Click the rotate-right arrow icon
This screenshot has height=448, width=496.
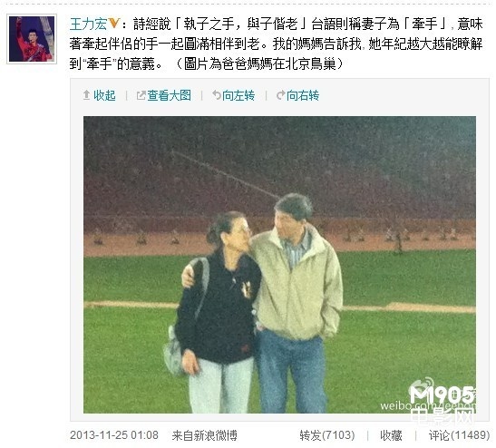pos(280,95)
